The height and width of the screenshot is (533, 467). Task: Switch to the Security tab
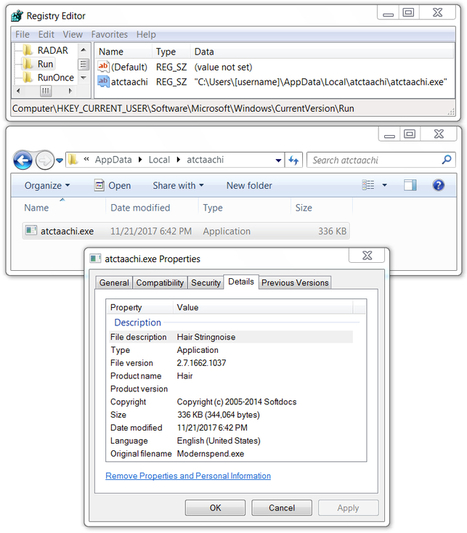(x=206, y=283)
